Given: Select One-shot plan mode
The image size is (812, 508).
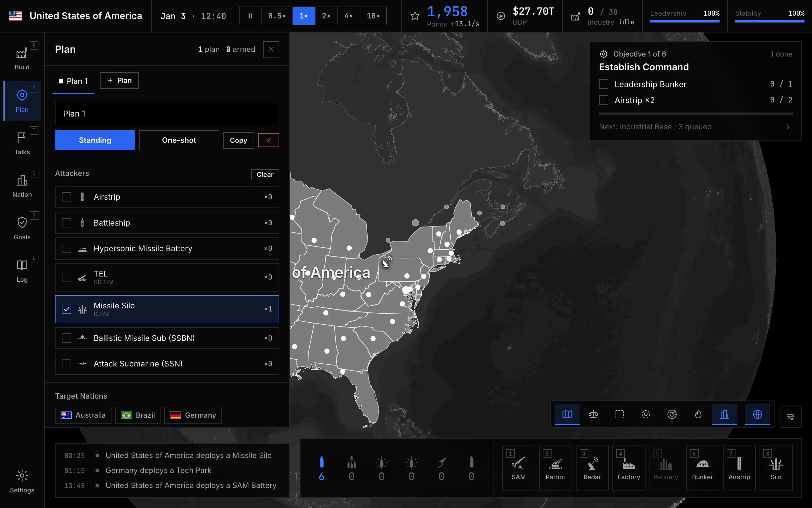Looking at the screenshot, I should [x=179, y=140].
